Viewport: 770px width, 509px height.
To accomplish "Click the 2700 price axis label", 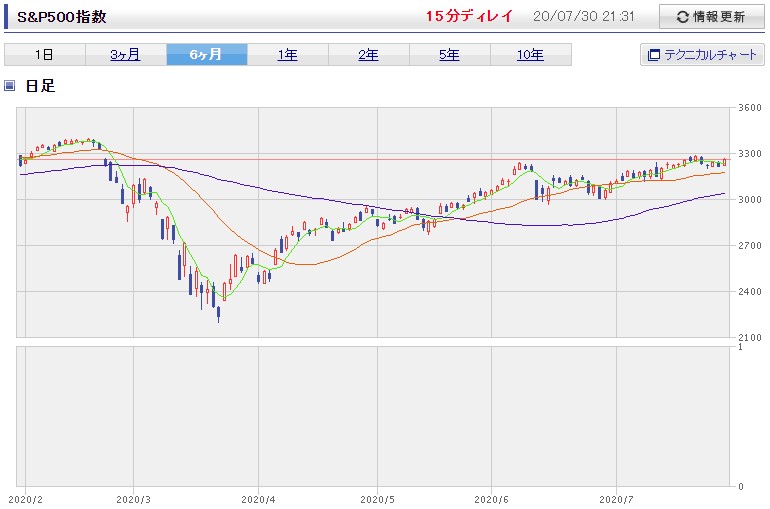I will coord(750,245).
